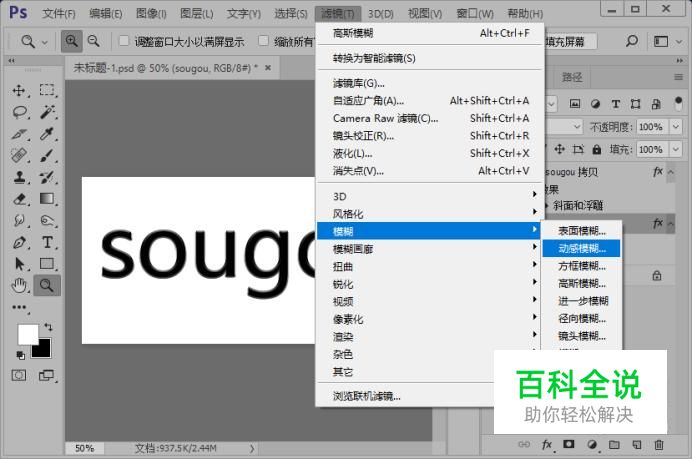The image size is (692, 459).
Task: Toggle lock position icon in Layers panel
Action: [x=559, y=149]
